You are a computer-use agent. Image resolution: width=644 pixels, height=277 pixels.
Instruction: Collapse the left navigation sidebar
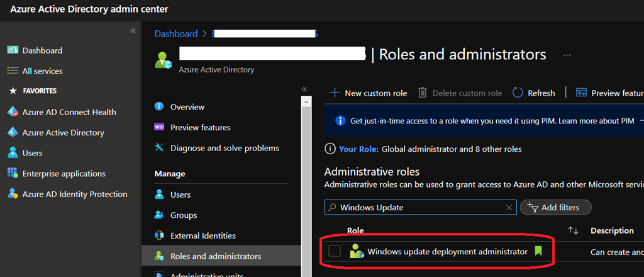point(133,31)
